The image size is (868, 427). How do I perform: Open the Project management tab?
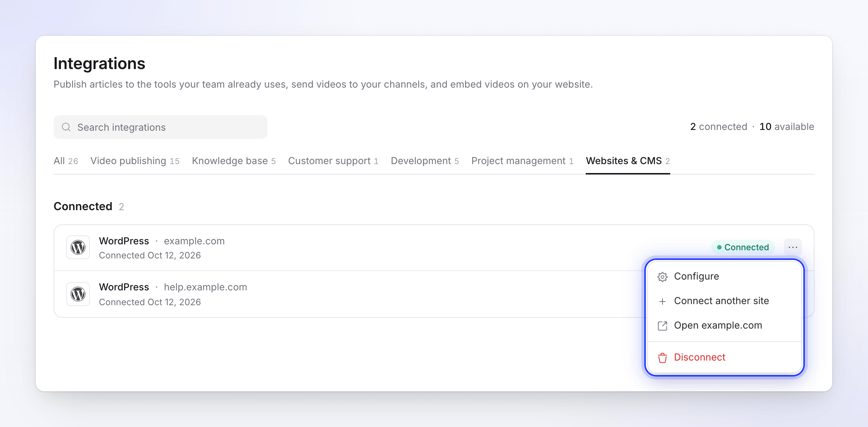click(x=522, y=161)
